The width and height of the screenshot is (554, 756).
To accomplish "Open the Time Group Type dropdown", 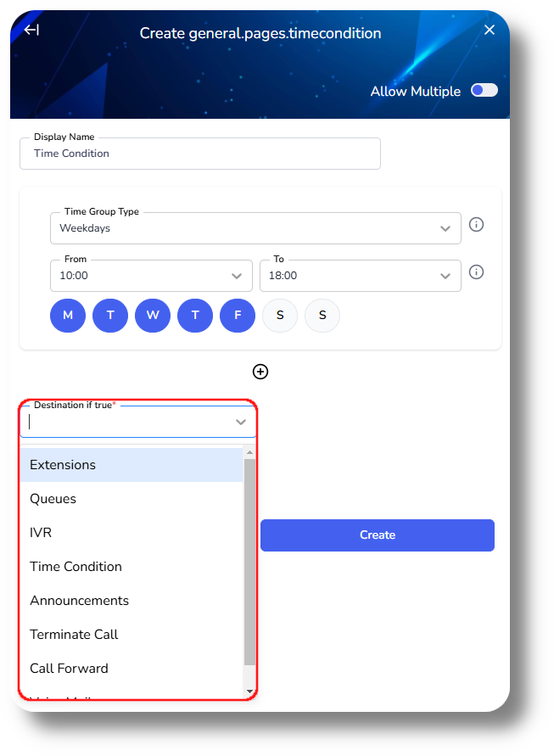I will coord(255,228).
